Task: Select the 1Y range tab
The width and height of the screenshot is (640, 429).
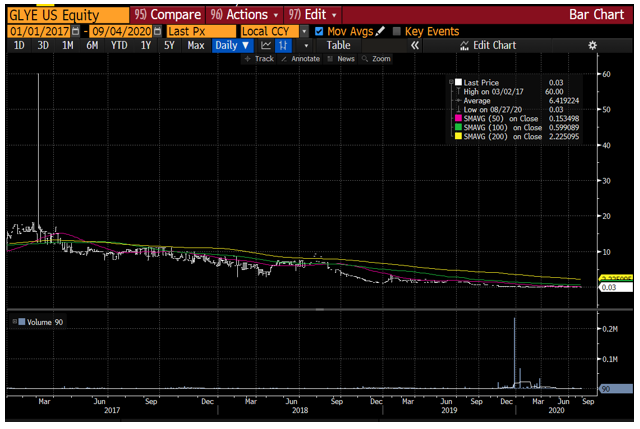Action: [146, 45]
